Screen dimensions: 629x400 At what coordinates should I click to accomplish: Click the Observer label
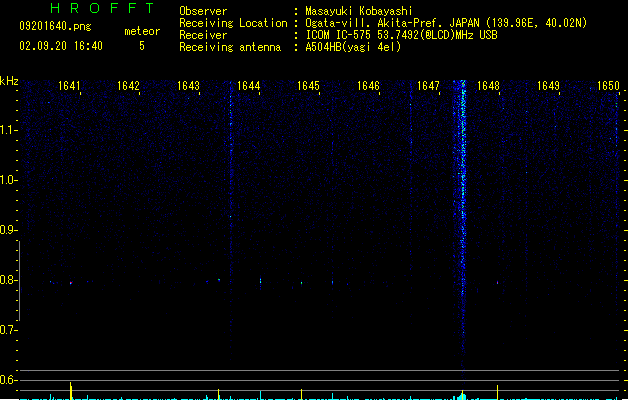[x=203, y=11]
